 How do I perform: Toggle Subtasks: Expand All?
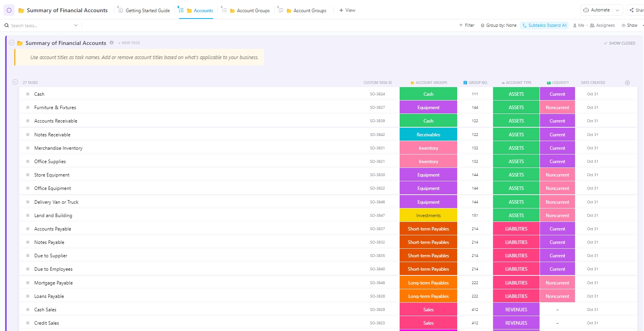click(544, 25)
